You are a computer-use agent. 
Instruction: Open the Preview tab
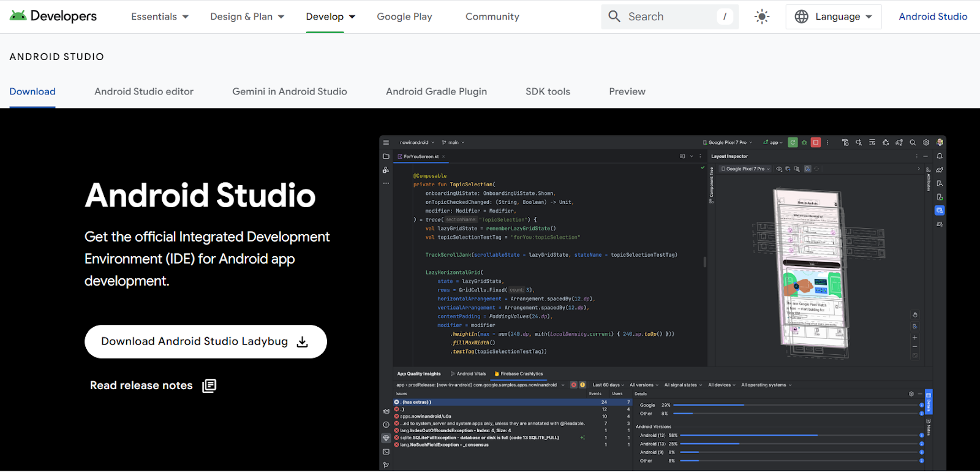(627, 91)
